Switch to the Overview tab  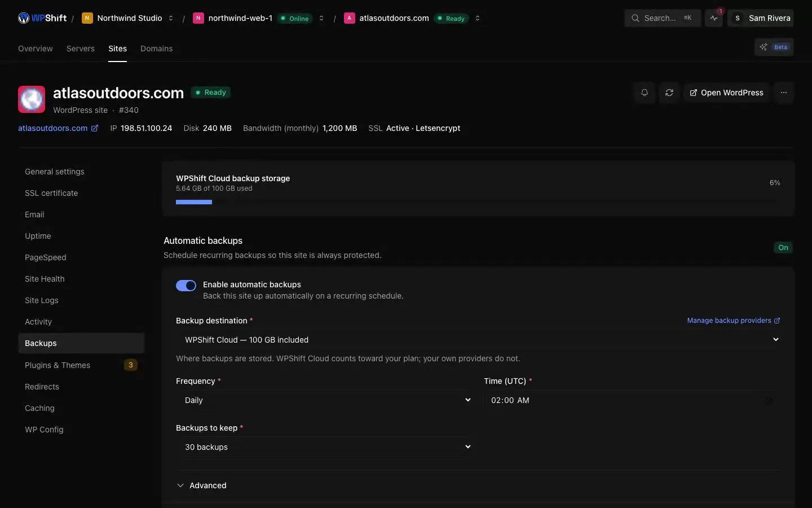point(36,49)
